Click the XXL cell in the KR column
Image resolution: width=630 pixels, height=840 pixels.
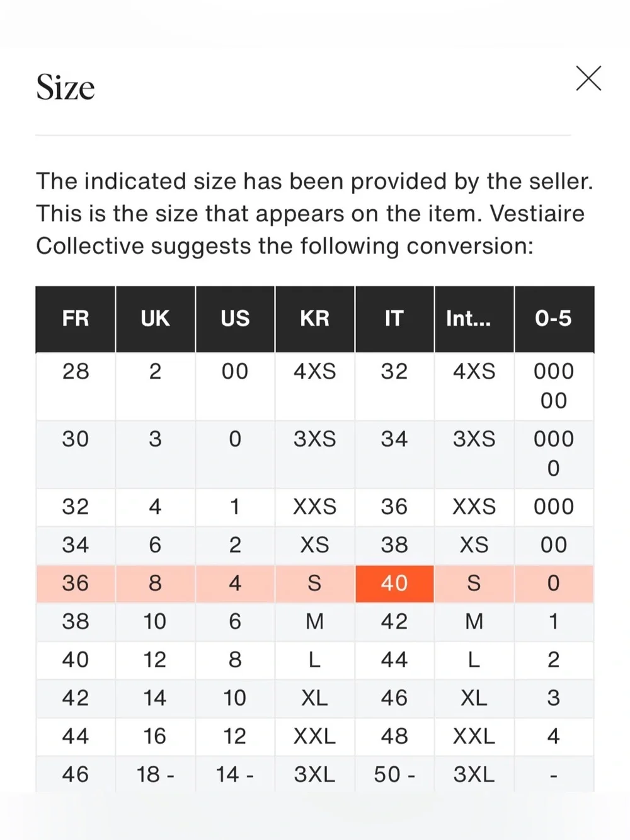[x=314, y=737]
